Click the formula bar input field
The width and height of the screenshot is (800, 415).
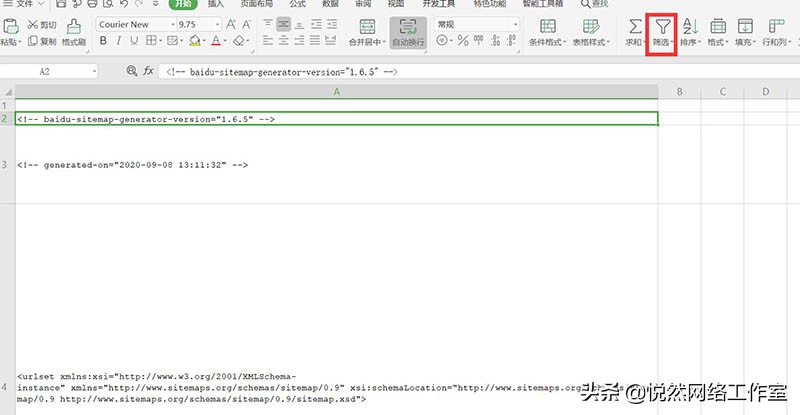click(477, 71)
